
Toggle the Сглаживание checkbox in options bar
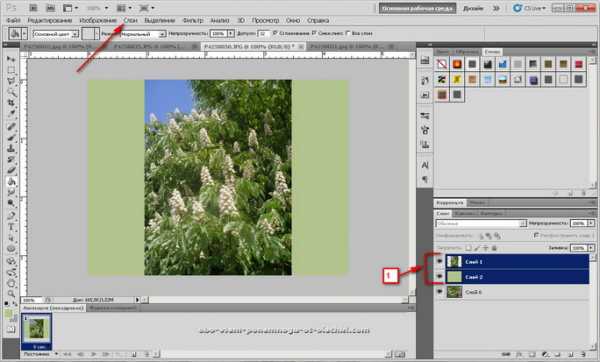(275, 33)
